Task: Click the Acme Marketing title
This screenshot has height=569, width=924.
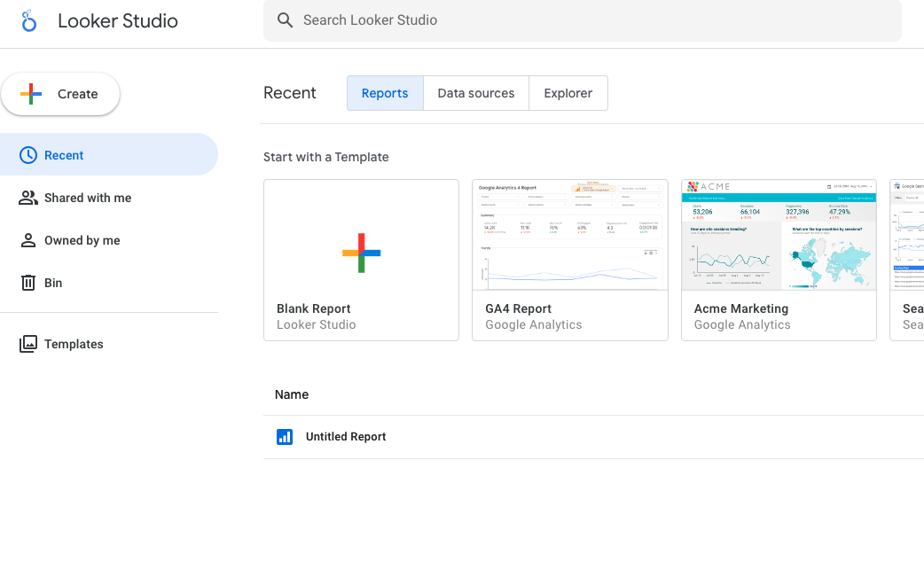Action: click(740, 308)
